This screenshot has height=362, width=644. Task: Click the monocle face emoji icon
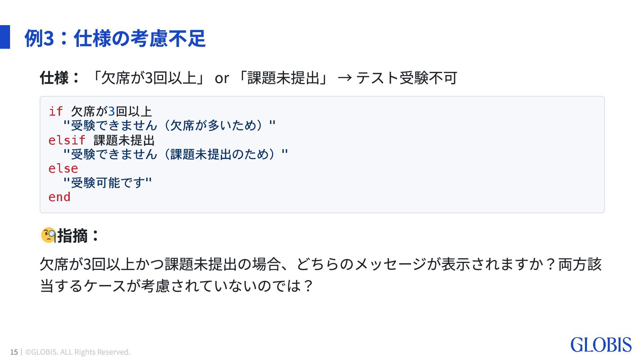pos(48,235)
